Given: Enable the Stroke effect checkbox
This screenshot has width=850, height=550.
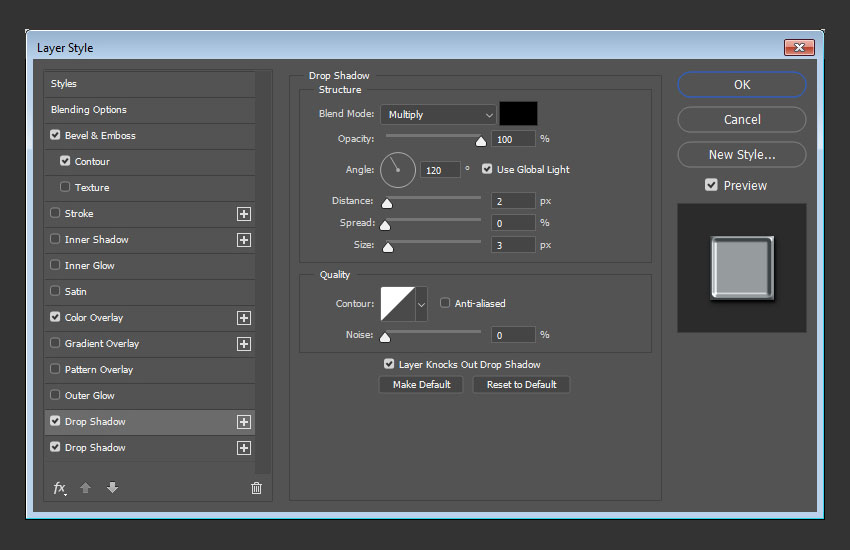Looking at the screenshot, I should point(55,213).
